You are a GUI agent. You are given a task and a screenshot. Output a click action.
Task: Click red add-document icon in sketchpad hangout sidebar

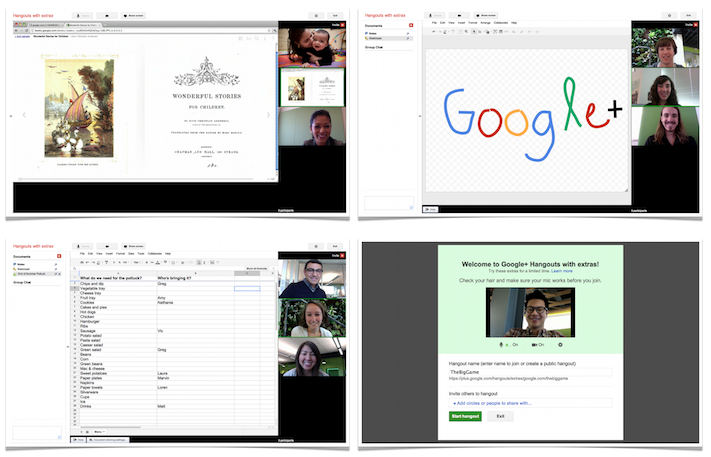[409, 25]
